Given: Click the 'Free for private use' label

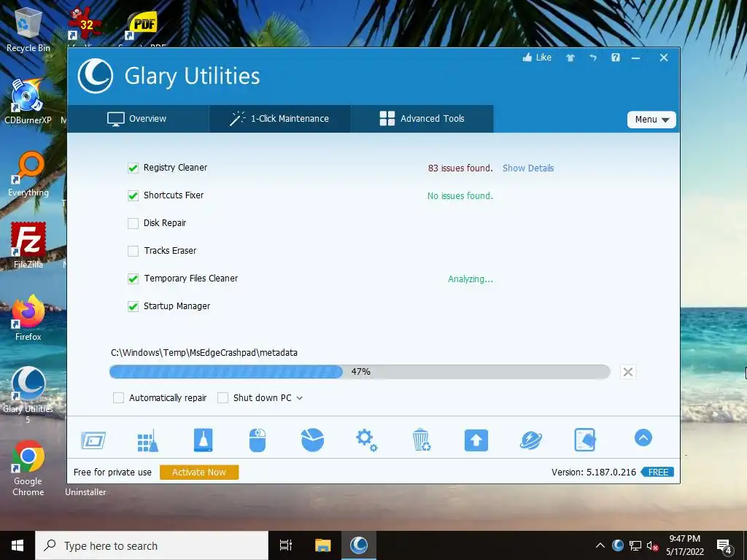Looking at the screenshot, I should [x=112, y=472].
